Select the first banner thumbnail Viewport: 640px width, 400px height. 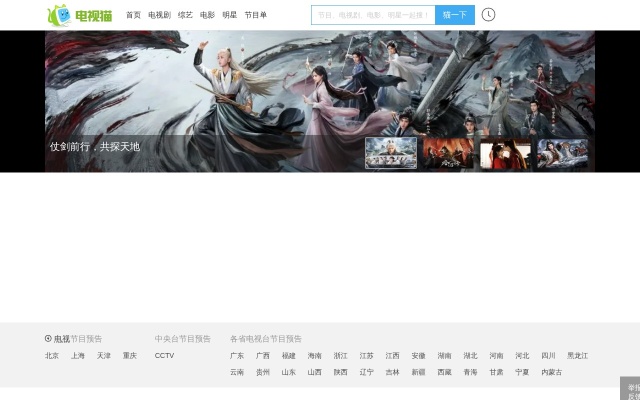pyautogui.click(x=391, y=153)
